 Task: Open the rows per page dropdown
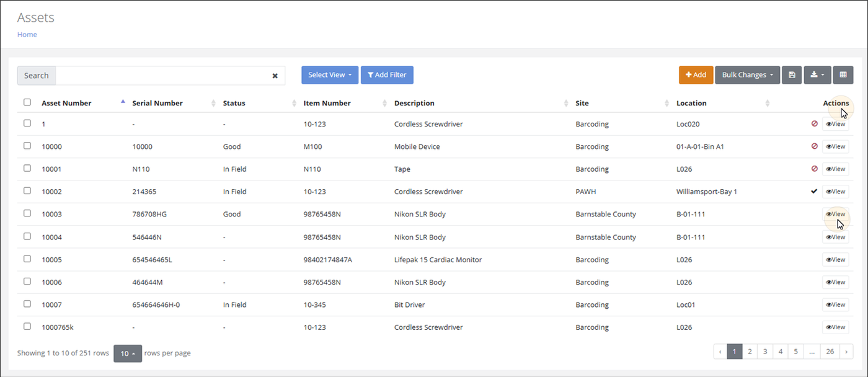pos(128,353)
